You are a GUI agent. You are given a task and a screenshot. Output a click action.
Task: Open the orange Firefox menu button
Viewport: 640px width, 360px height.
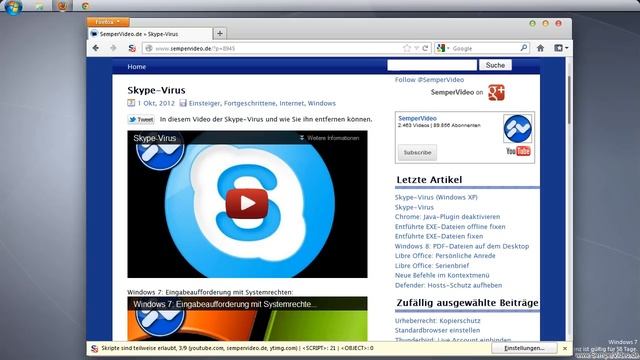108,22
